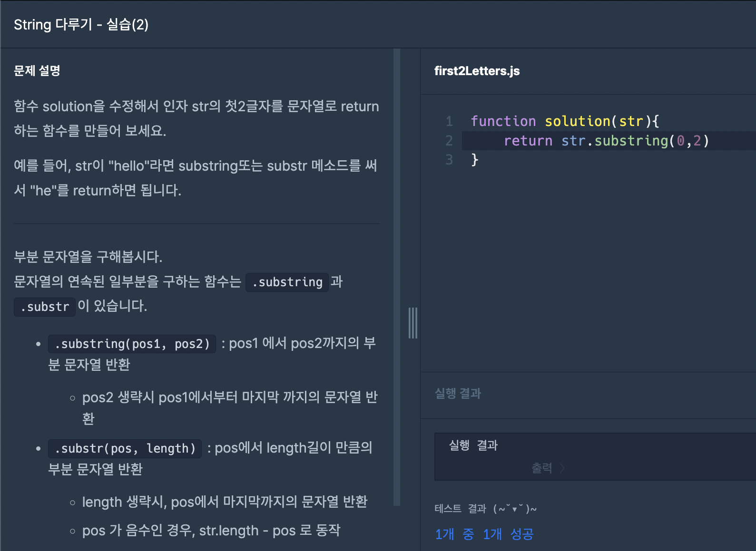The height and width of the screenshot is (551, 756).
Task: Click the .substr(pos, length) code snippet
Action: point(125,448)
